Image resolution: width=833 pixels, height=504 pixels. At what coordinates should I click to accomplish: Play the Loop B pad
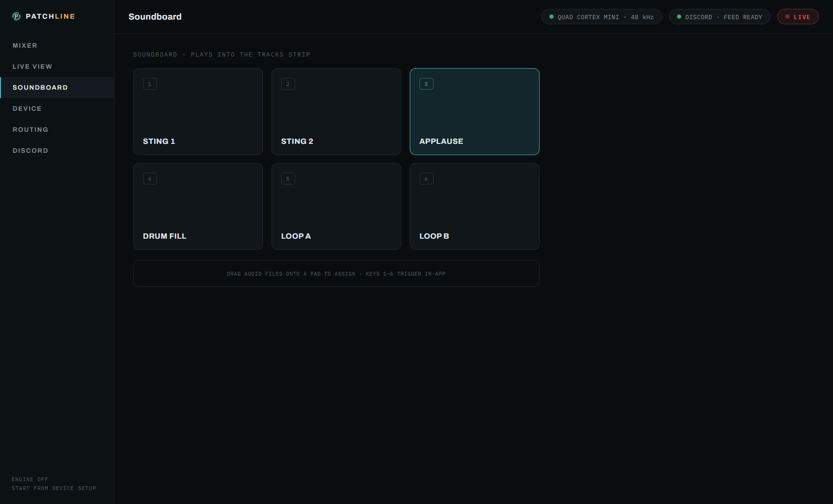click(475, 206)
